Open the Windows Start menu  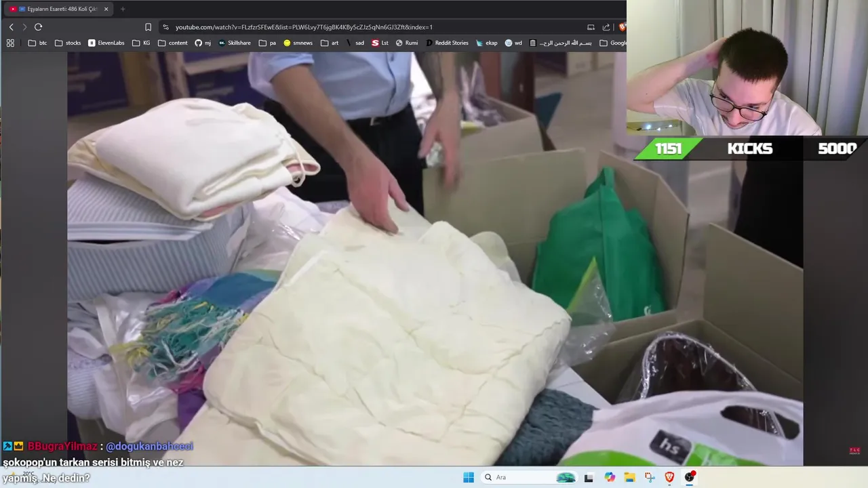tap(469, 477)
